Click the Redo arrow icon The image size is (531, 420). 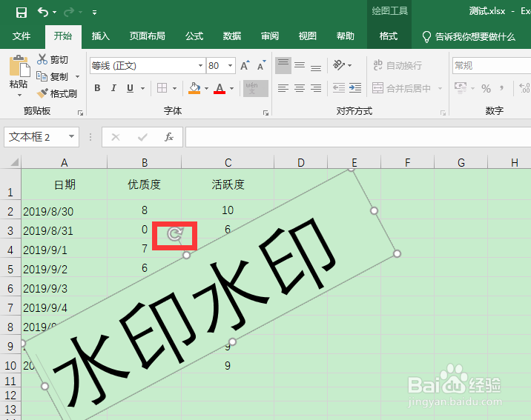click(69, 12)
